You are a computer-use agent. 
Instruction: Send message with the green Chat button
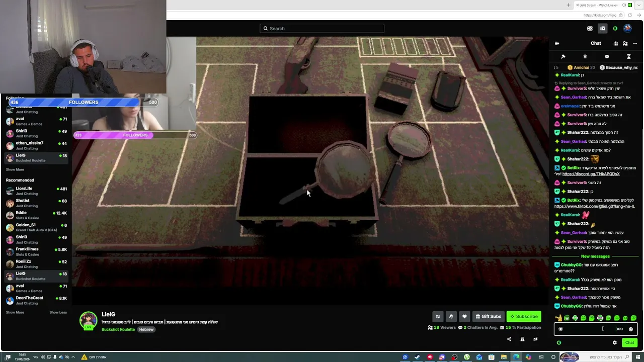[629, 343]
